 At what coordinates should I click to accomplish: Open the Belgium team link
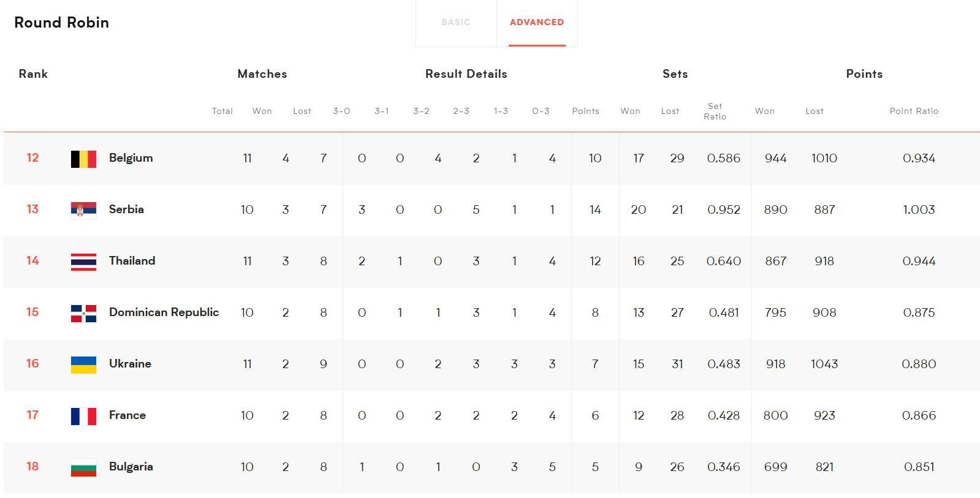(x=131, y=158)
